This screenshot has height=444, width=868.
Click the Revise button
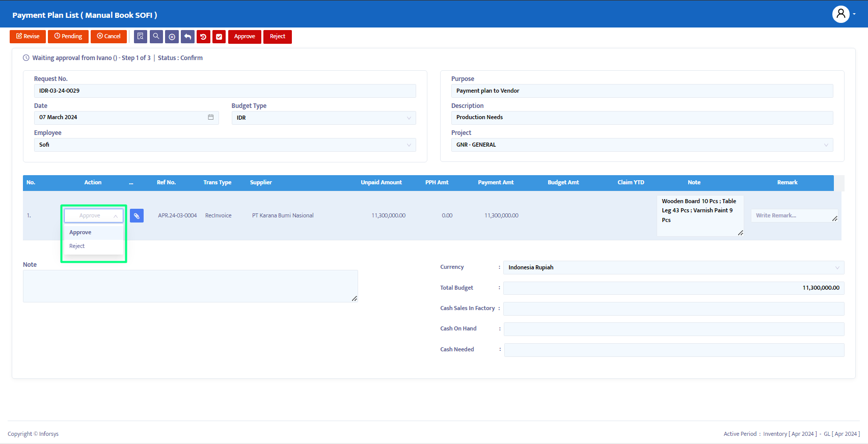(28, 37)
